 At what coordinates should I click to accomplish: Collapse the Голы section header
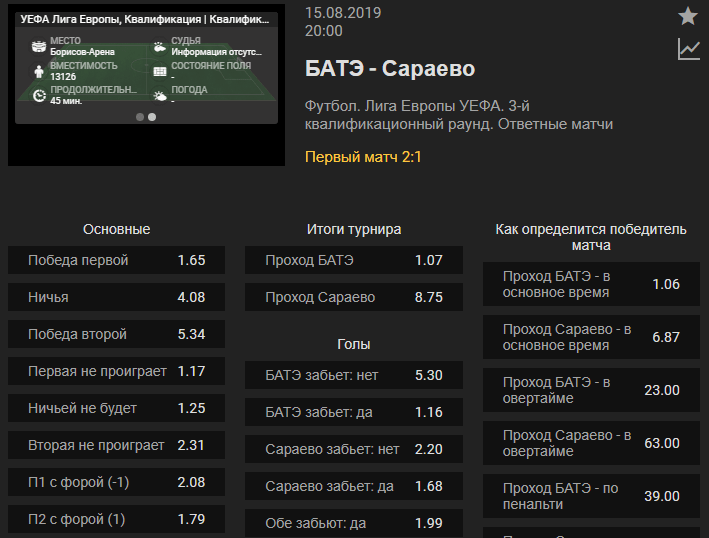354,344
